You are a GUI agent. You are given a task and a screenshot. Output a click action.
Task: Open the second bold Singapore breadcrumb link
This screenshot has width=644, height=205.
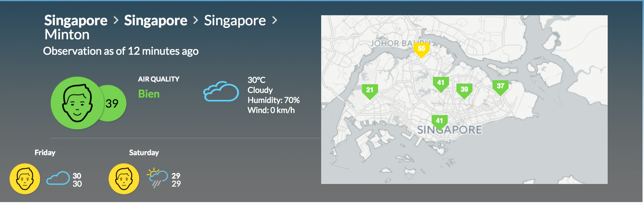156,21
